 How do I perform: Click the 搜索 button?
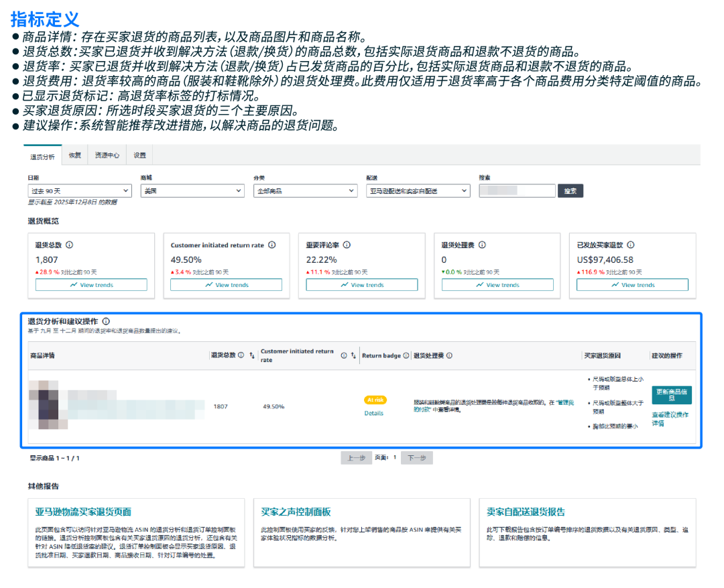pyautogui.click(x=570, y=191)
